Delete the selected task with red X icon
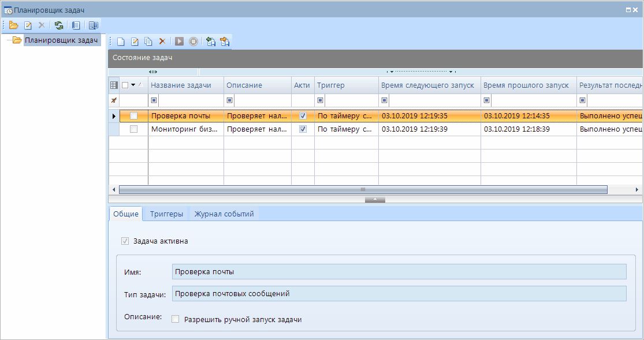644x340 pixels. click(x=162, y=42)
